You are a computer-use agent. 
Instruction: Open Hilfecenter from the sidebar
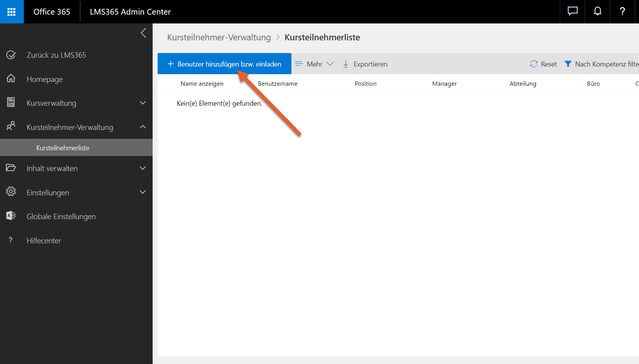pos(44,241)
